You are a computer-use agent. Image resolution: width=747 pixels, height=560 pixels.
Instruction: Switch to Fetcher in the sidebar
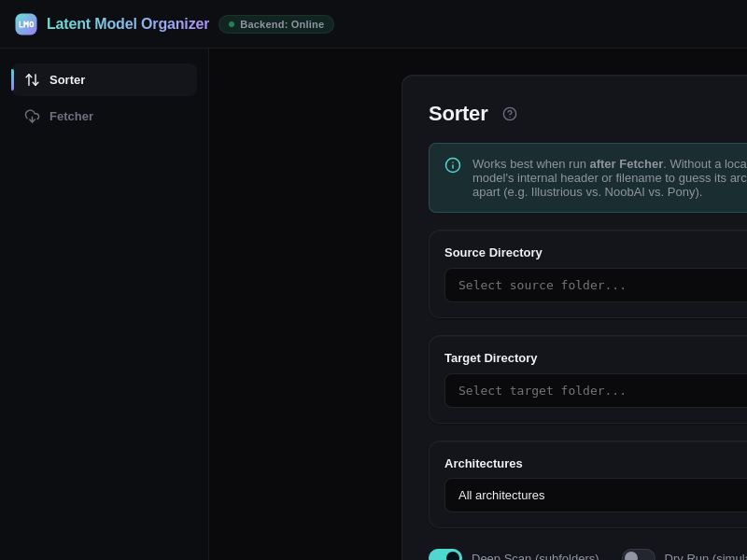tap(104, 116)
